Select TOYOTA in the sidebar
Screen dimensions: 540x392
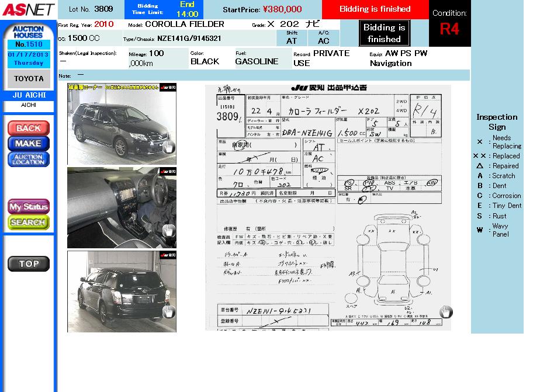29,79
